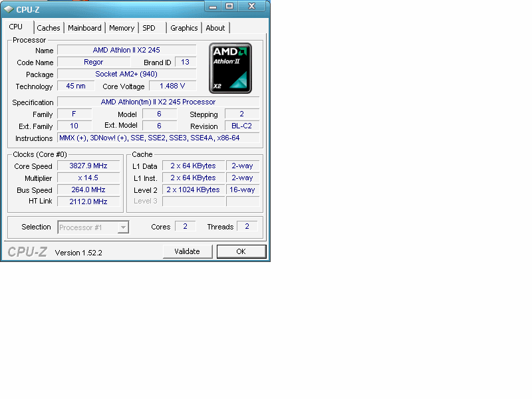532x399 pixels.
Task: Click the Ext. Model value 6
Action: (160, 126)
